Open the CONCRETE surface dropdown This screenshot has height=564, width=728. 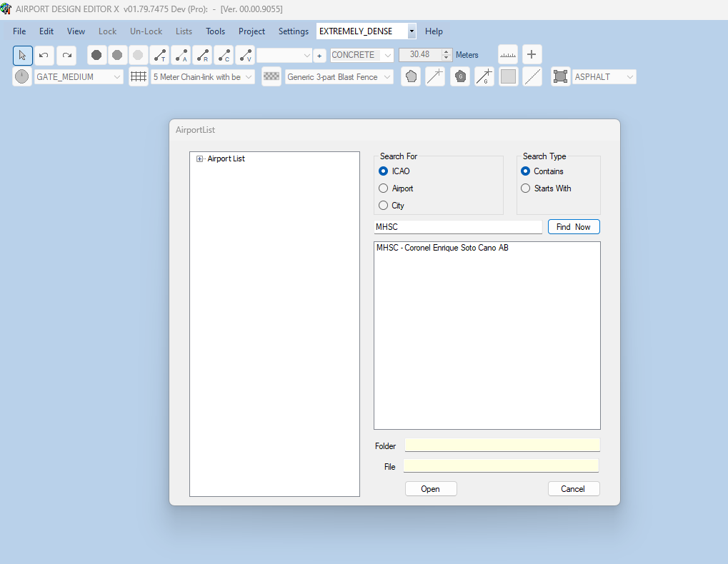click(387, 55)
